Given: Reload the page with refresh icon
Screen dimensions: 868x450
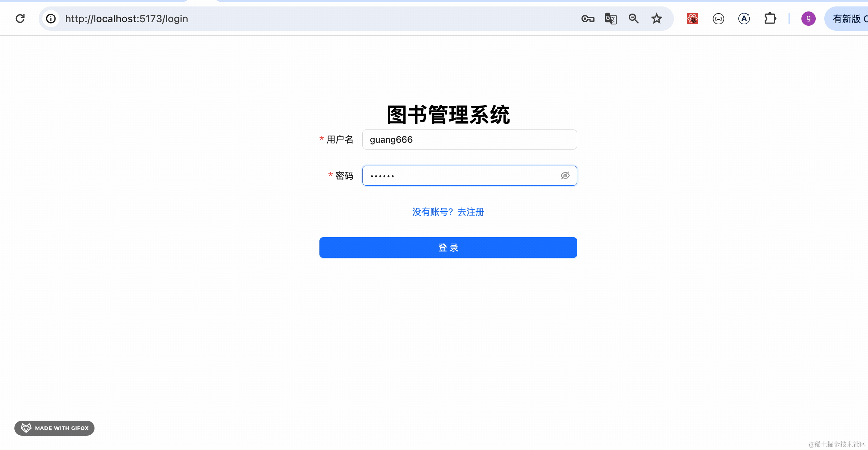Looking at the screenshot, I should tap(20, 19).
